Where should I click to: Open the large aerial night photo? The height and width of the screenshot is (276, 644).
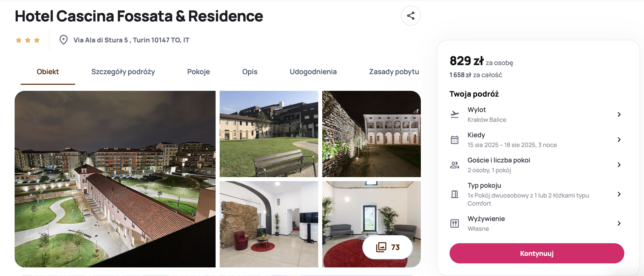pyautogui.click(x=115, y=179)
